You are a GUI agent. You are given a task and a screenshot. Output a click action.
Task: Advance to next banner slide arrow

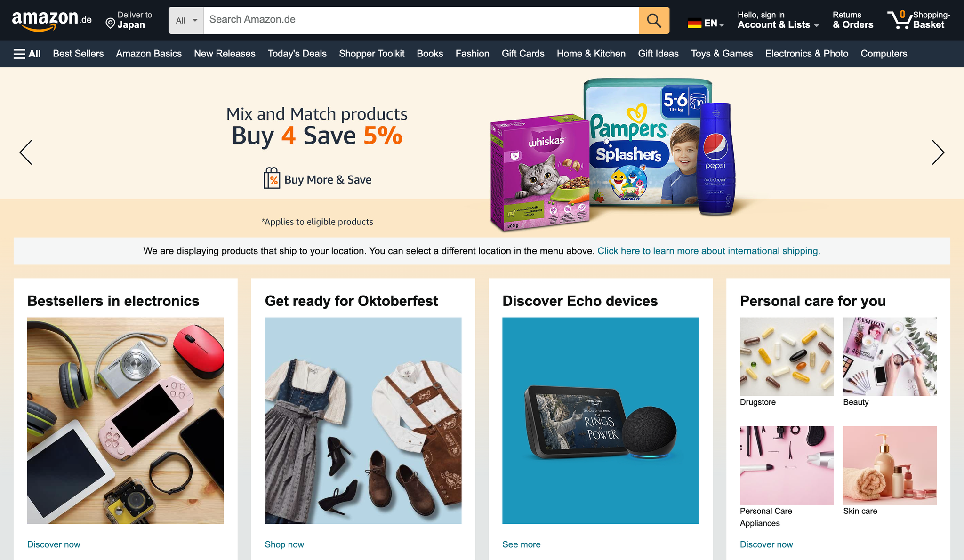click(x=938, y=152)
